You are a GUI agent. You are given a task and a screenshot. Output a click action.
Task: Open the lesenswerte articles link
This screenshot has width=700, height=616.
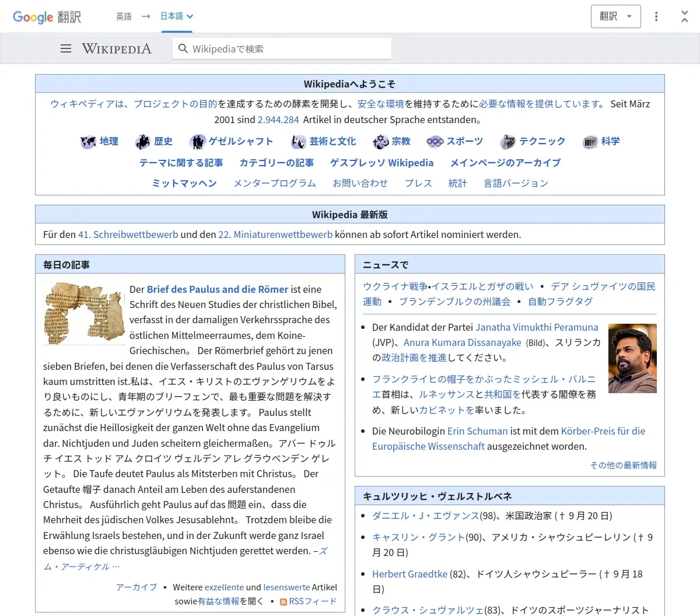pos(286,587)
